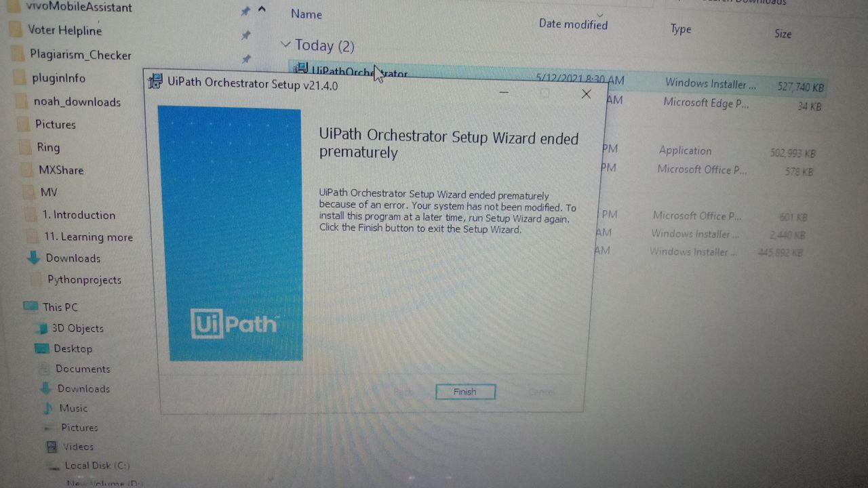Open the '1. Introduction' folder
Screen dimensions: 868x488
pyautogui.click(x=79, y=215)
